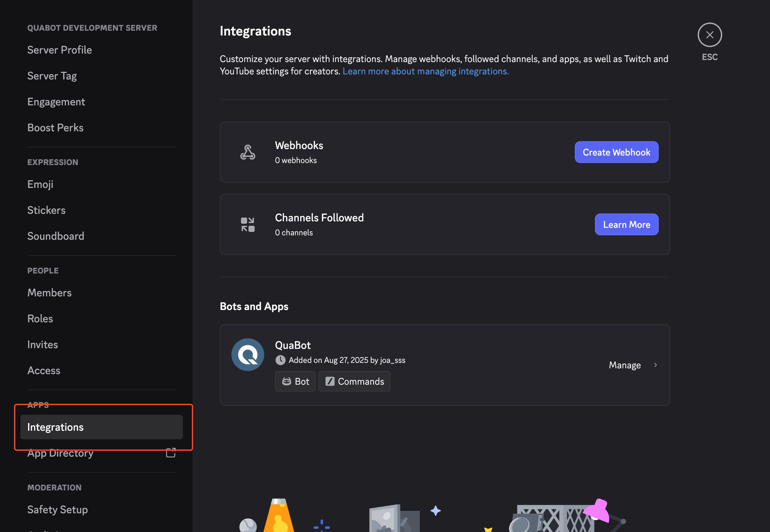Viewport: 770px width, 532px height.
Task: Click the QUABOT DEVELOPMENT SERVER header
Action: 92,28
